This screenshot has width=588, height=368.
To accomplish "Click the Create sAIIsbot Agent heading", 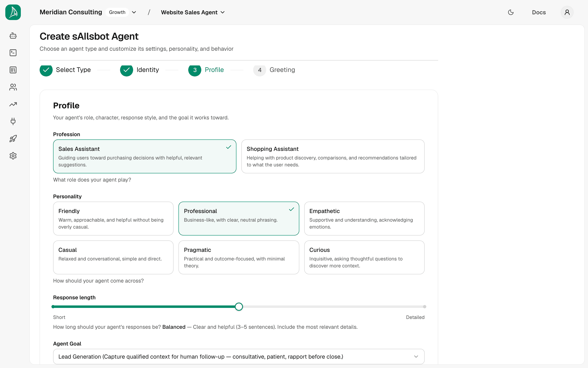I will pos(89,36).
